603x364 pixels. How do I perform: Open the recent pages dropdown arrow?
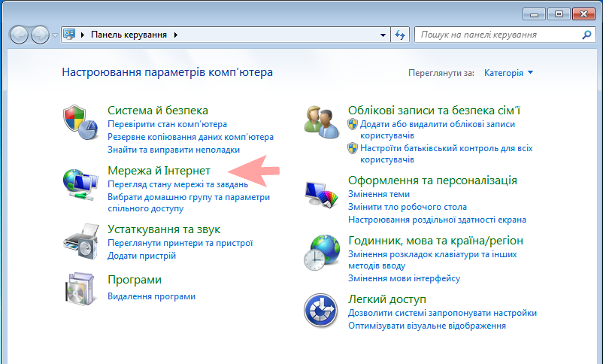click(55, 35)
